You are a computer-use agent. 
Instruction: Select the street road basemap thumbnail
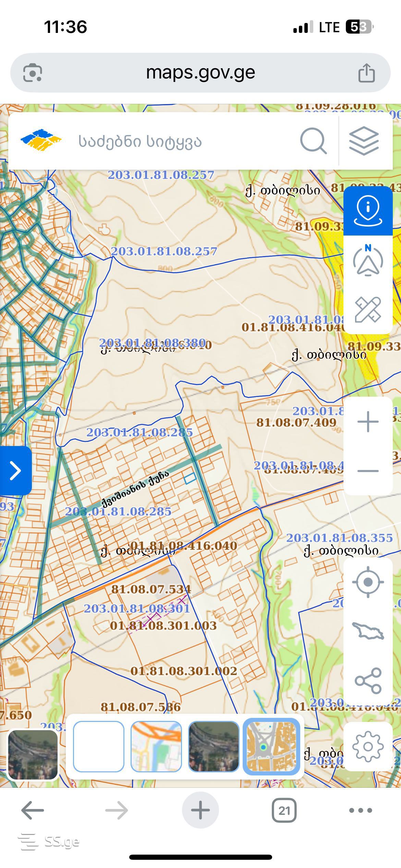(x=156, y=746)
